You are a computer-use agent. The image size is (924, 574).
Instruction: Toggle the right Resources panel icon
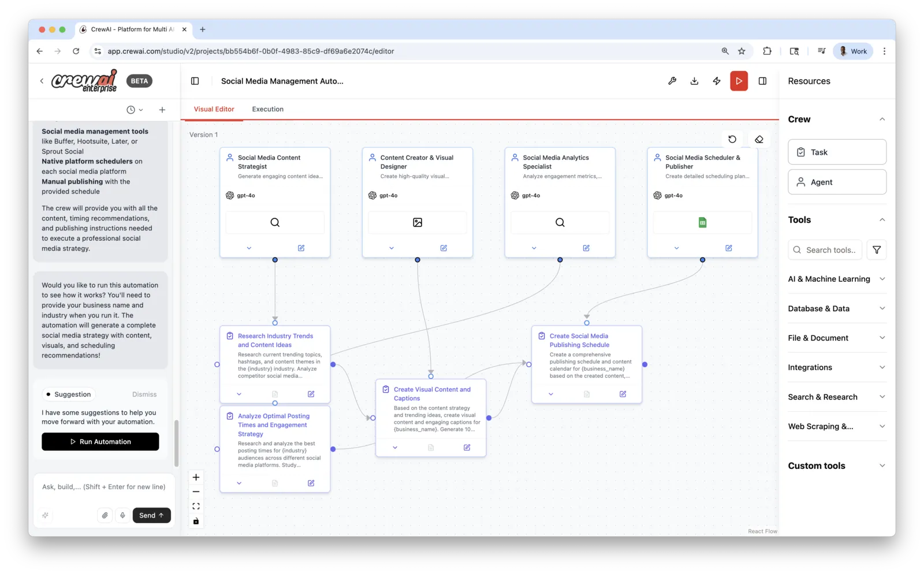pos(762,81)
